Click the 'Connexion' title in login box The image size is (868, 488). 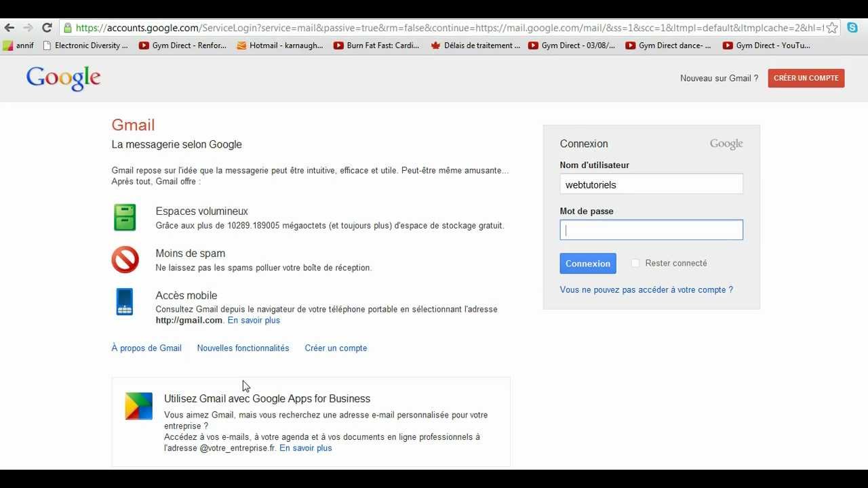click(584, 144)
